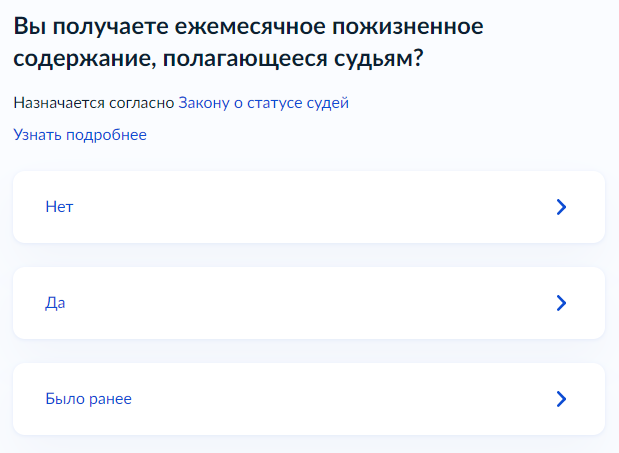
Task: Click the word судьям in the heading
Action: pos(368,60)
